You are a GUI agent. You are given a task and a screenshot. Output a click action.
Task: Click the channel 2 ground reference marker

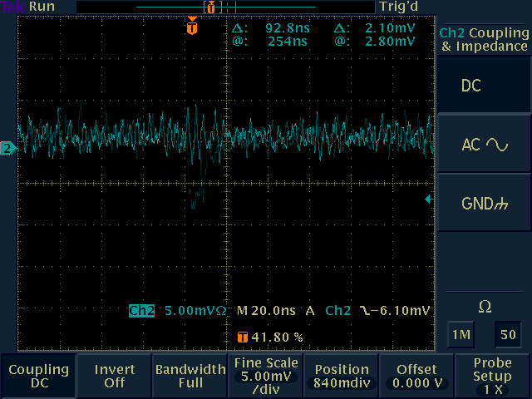pos(8,148)
